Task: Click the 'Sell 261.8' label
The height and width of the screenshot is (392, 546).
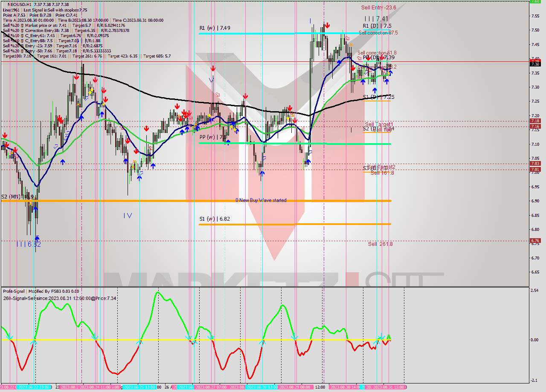Action: 380,244
